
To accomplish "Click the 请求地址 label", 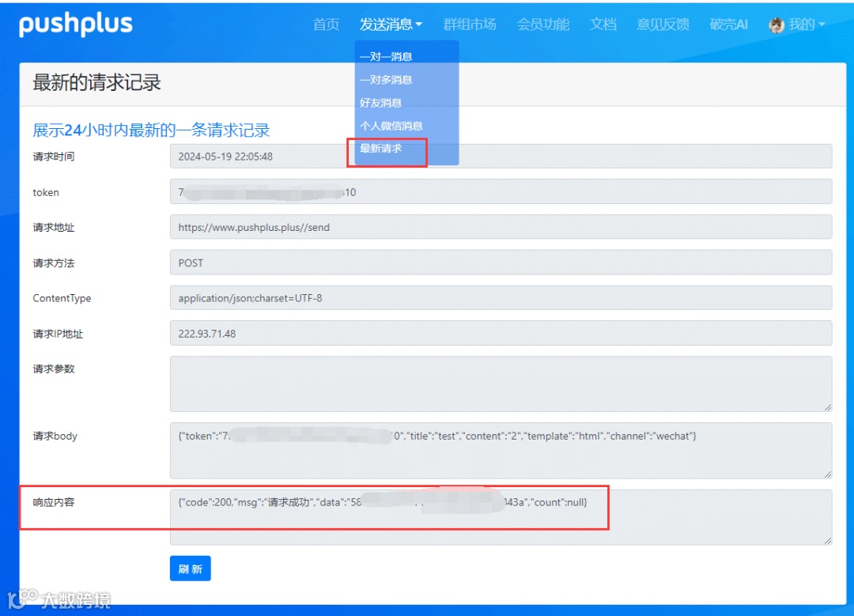I will tap(54, 228).
